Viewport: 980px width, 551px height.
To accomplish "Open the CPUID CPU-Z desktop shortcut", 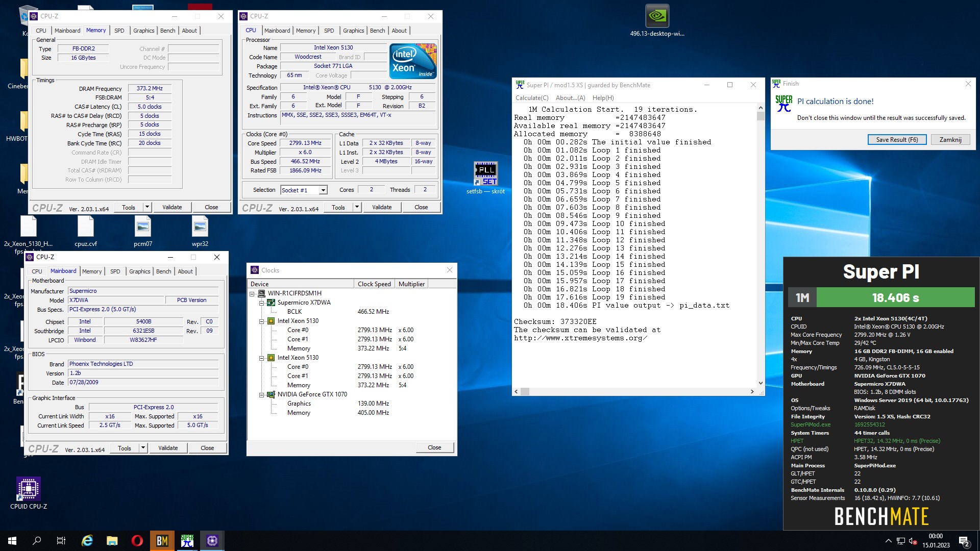I will pos(29,493).
